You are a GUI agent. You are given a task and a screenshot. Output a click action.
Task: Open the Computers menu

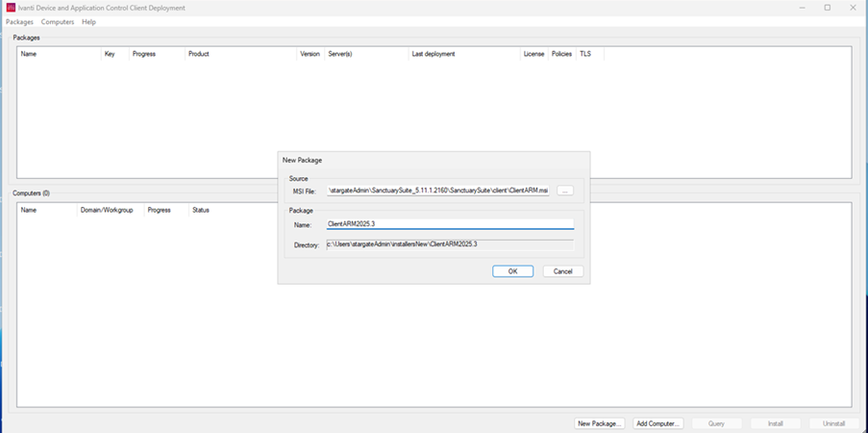58,22
